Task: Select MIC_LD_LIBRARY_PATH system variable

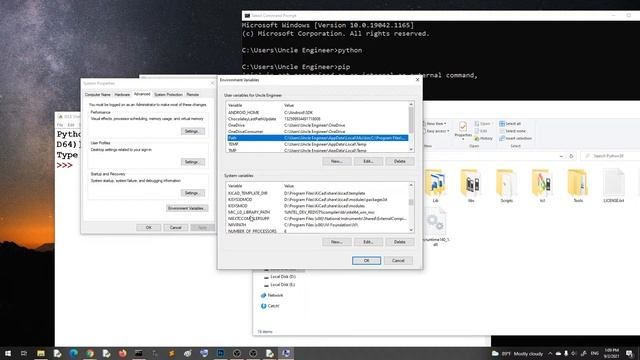Action: (x=318, y=212)
